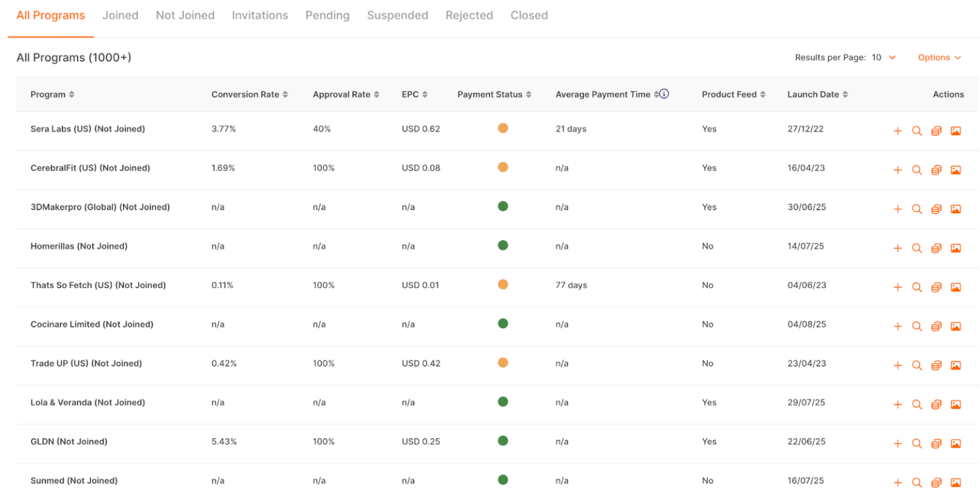980x501 pixels.
Task: Click the plus icon for Sera Labs
Action: pos(897,131)
